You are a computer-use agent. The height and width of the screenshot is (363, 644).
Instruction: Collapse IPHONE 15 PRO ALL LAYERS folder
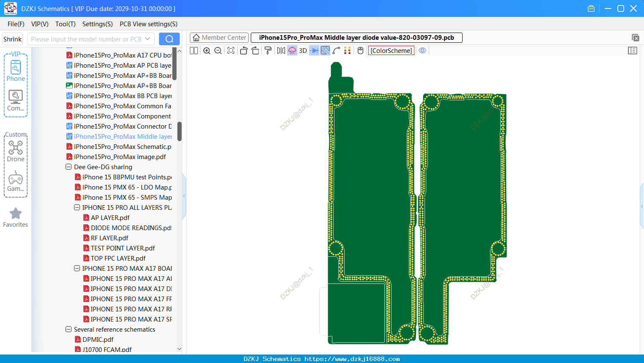[77, 207]
